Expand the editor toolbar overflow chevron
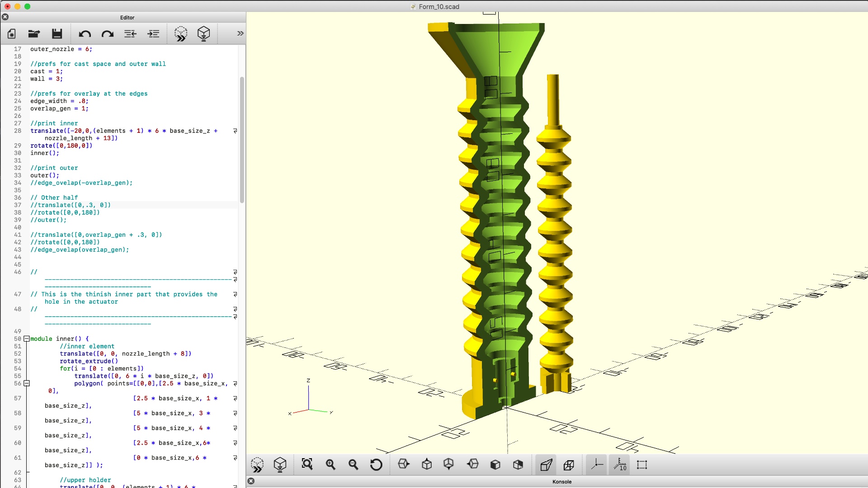 [240, 33]
